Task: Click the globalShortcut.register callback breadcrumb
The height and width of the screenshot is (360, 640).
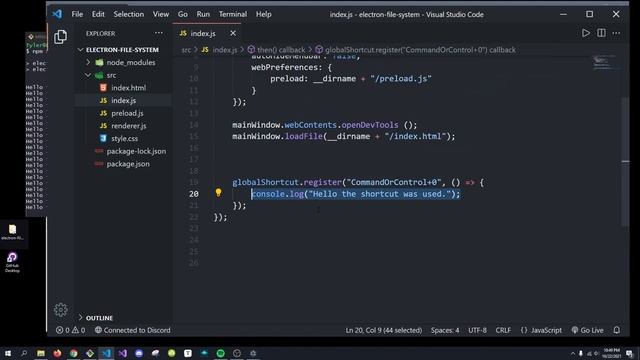Action: [x=416, y=50]
